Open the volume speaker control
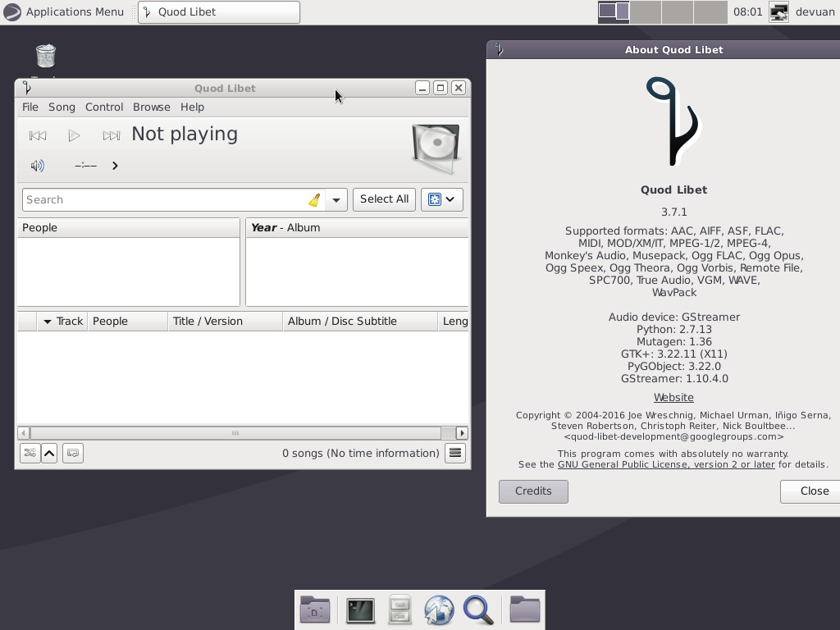The width and height of the screenshot is (840, 630). 37,166
